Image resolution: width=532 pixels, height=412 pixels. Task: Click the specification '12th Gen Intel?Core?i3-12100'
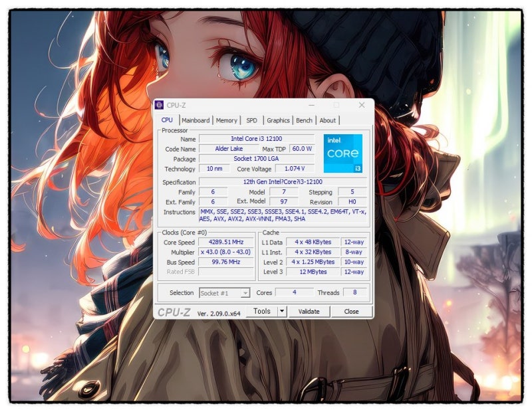point(283,182)
